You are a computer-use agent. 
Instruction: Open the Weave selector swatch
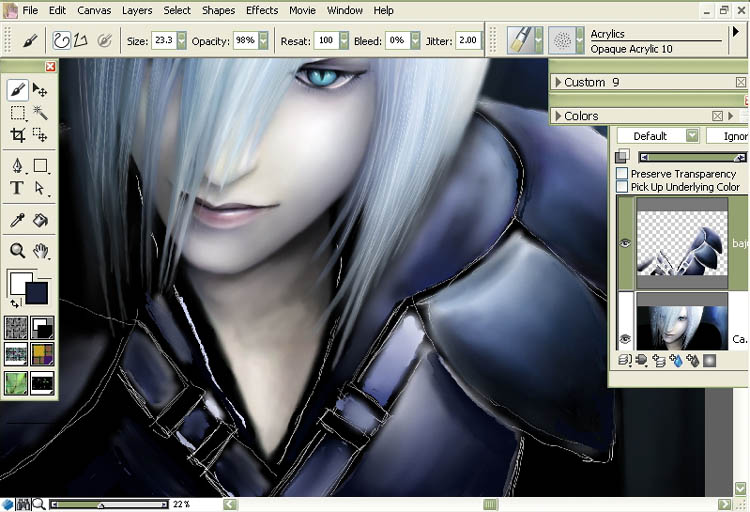(x=42, y=355)
